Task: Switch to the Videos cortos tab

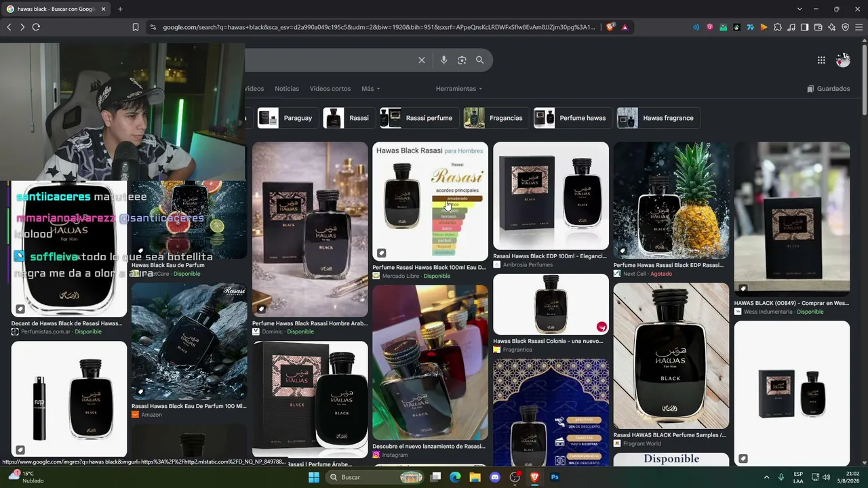Action: tap(330, 89)
